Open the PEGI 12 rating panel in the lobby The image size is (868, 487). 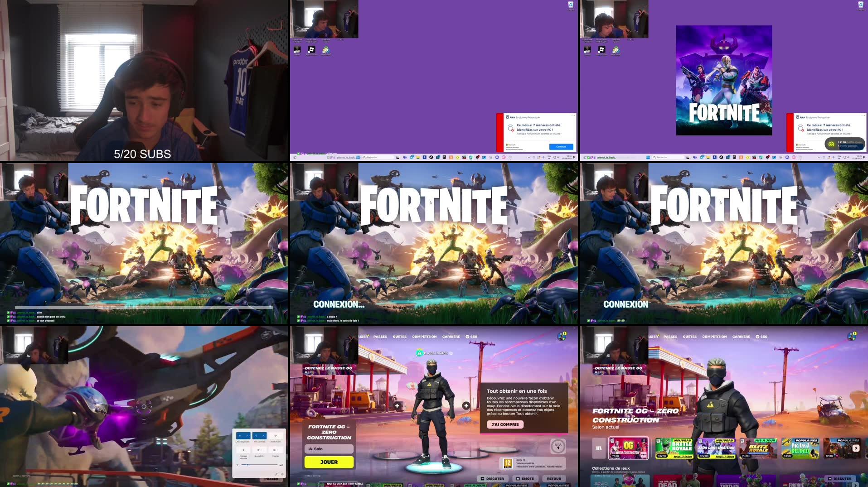[x=533, y=463]
